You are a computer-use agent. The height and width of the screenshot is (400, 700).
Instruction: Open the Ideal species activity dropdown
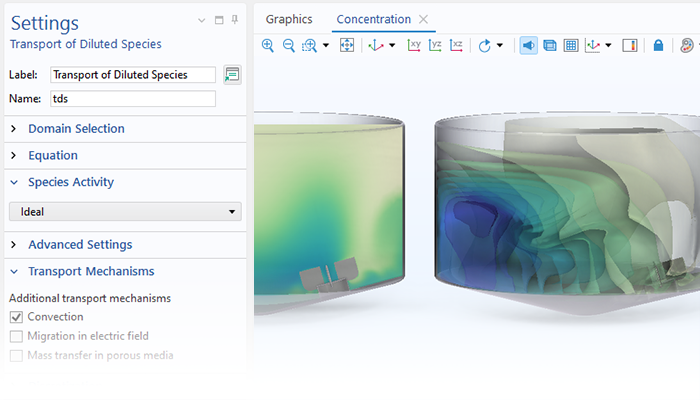click(x=125, y=212)
